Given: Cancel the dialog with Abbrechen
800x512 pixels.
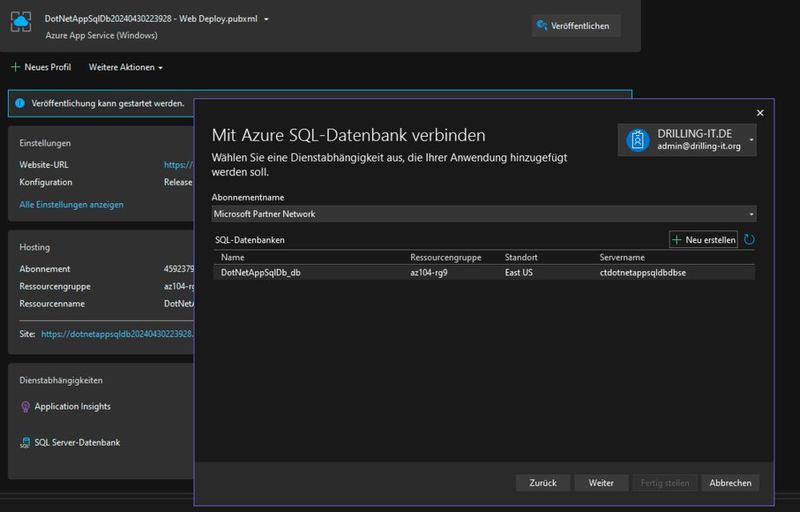Looking at the screenshot, I should coord(730,483).
